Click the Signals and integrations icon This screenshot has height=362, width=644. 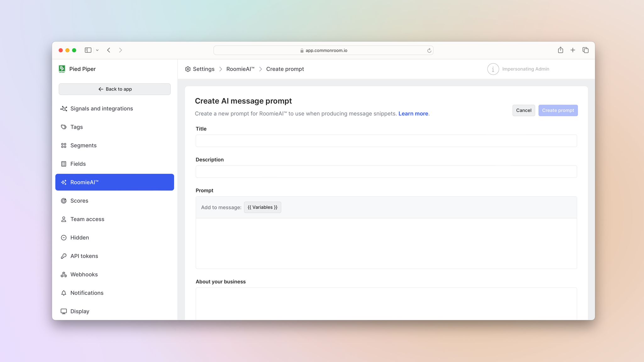tap(64, 109)
